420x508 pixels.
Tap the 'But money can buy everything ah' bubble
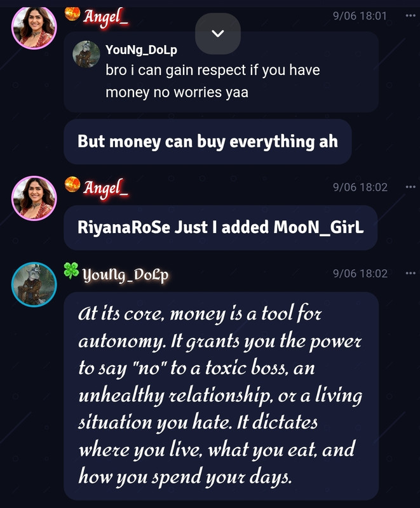click(x=208, y=142)
